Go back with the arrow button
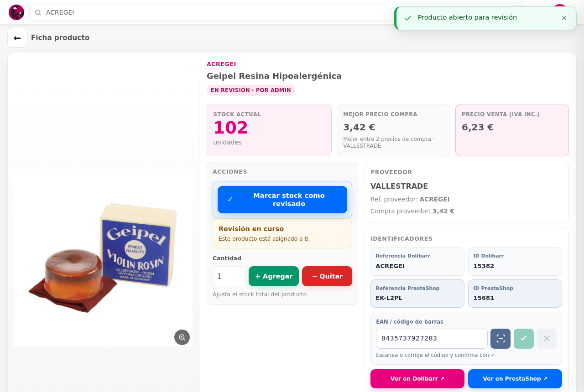The height and width of the screenshot is (392, 584). click(x=17, y=38)
